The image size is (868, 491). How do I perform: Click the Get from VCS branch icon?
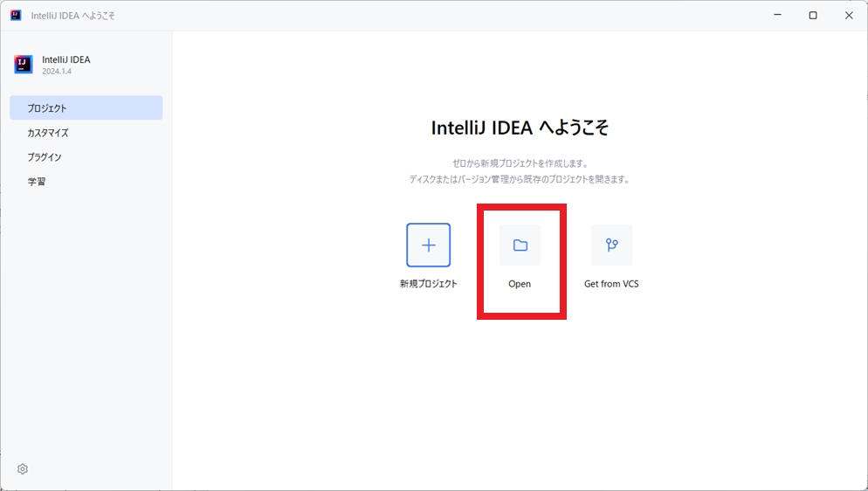coord(611,245)
